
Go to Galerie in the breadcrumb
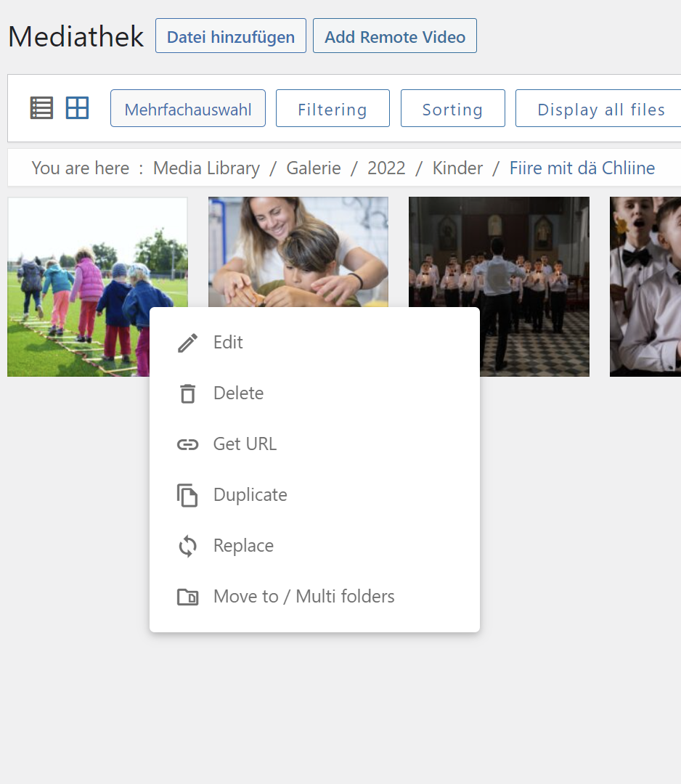[x=314, y=168]
